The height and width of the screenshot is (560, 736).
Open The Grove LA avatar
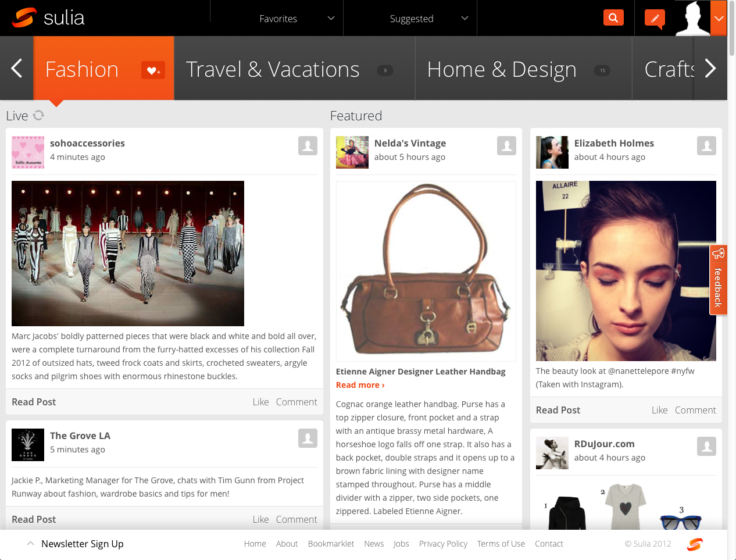click(x=28, y=445)
